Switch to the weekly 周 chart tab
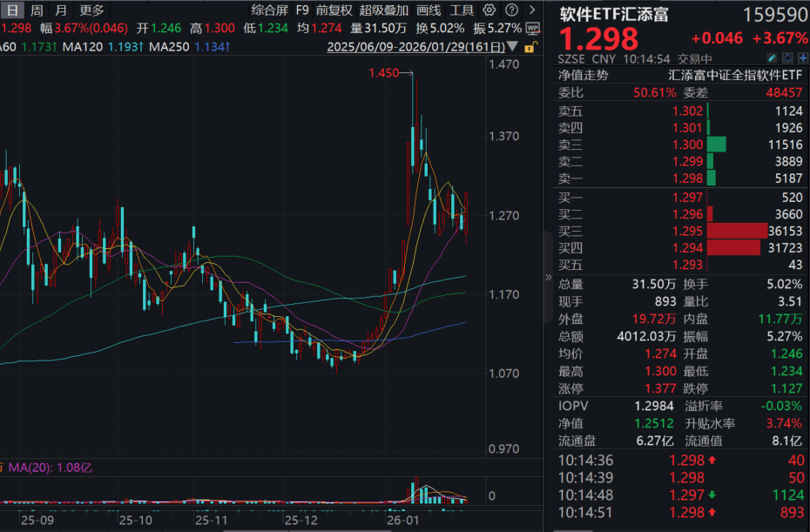The image size is (810, 532). [x=37, y=10]
